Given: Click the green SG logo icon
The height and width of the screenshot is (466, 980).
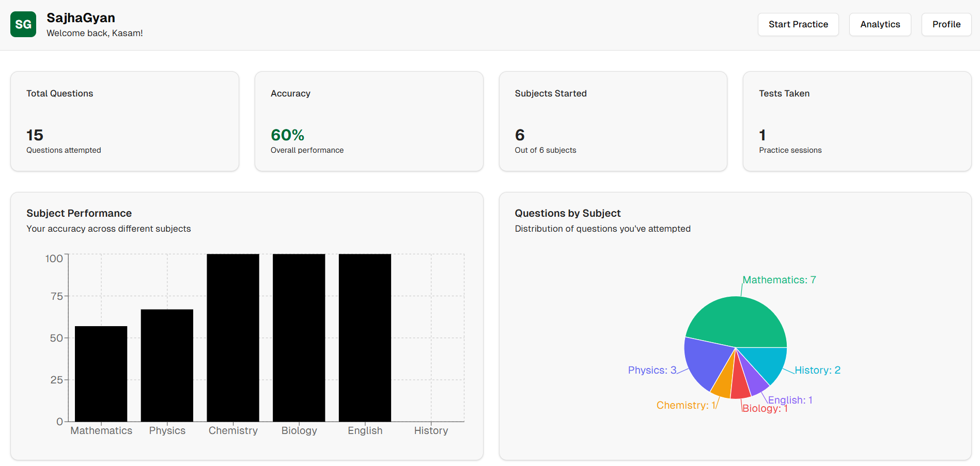Looking at the screenshot, I should point(23,24).
